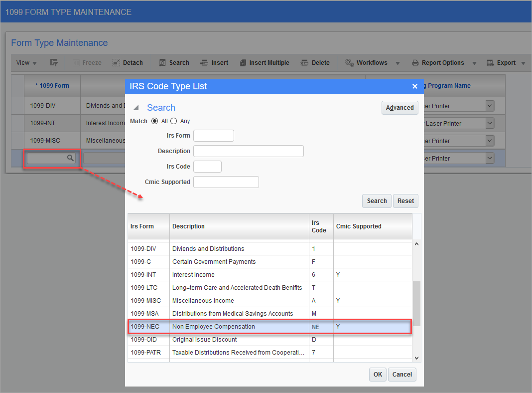The width and height of the screenshot is (532, 393).
Task: Click the Report Options printer icon
Action: pos(415,63)
